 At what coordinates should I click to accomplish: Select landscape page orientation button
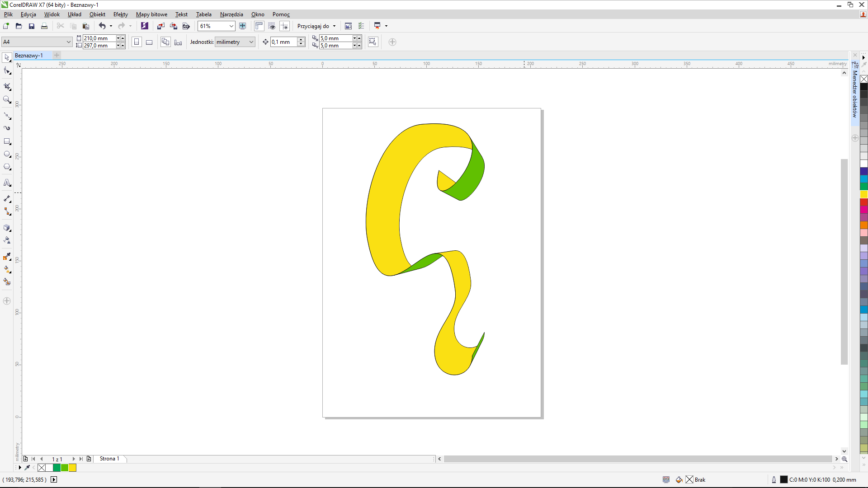click(149, 42)
